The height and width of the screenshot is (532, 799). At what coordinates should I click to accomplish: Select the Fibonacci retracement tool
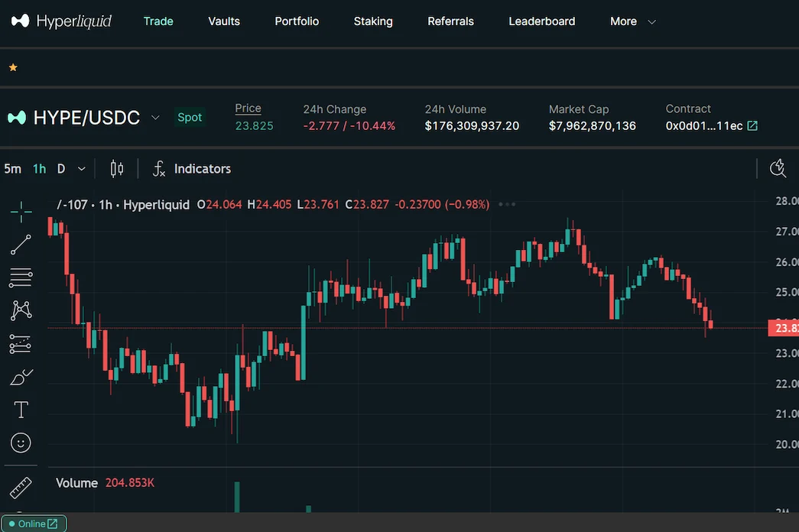[21, 277]
